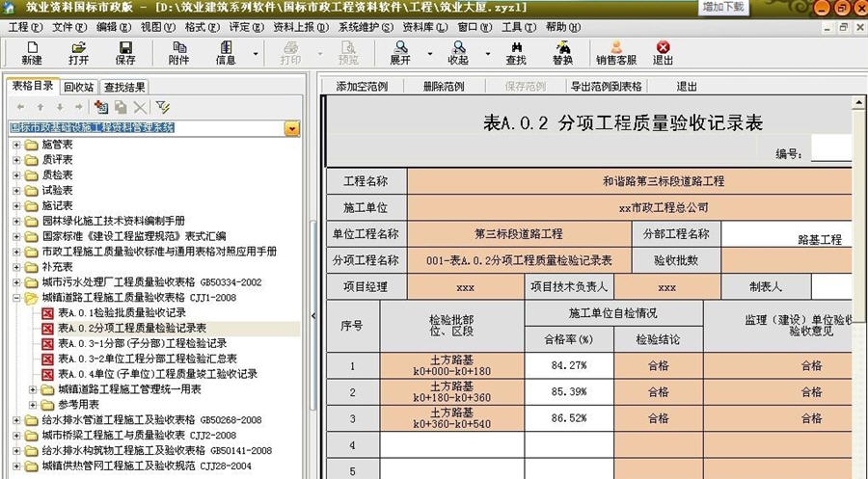Image resolution: width=868 pixels, height=479 pixels.
Task: Click the 85.39% pass rate cell
Action: click(x=569, y=392)
